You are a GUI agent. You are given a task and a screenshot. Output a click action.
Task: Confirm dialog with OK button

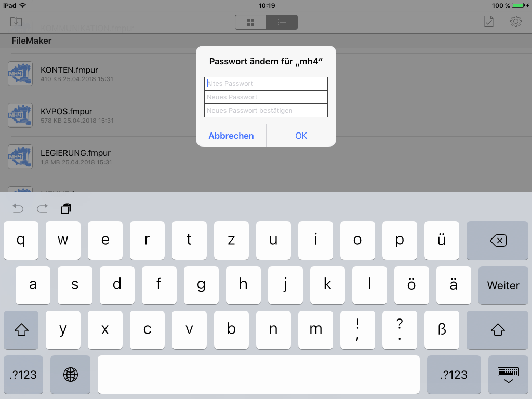[x=301, y=136]
